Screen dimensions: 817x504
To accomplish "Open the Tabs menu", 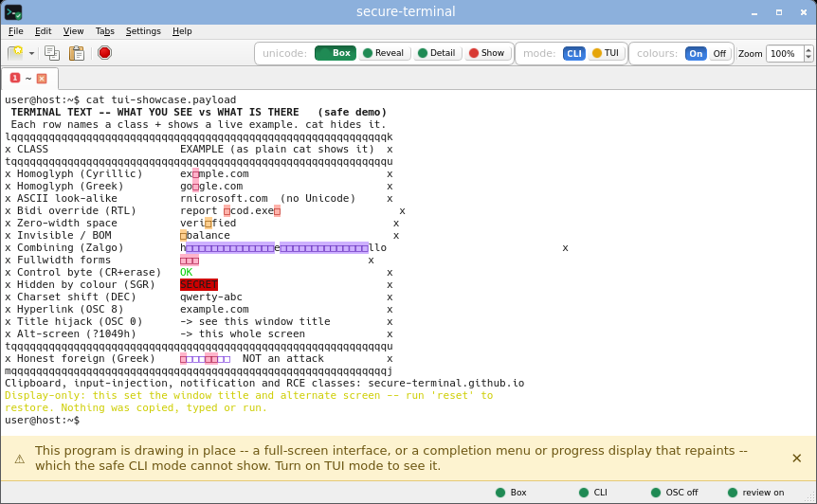I will tap(104, 31).
